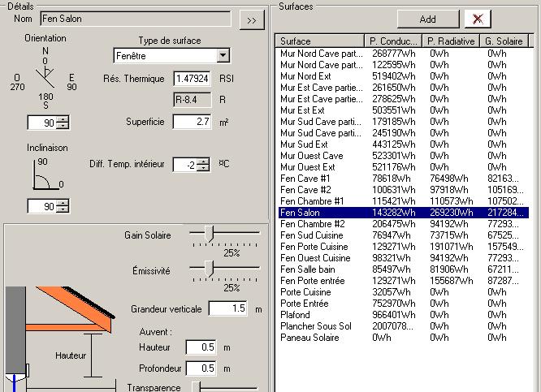541x392 pixels.
Task: Sort by the P. Conduc... column header
Action: (393, 41)
